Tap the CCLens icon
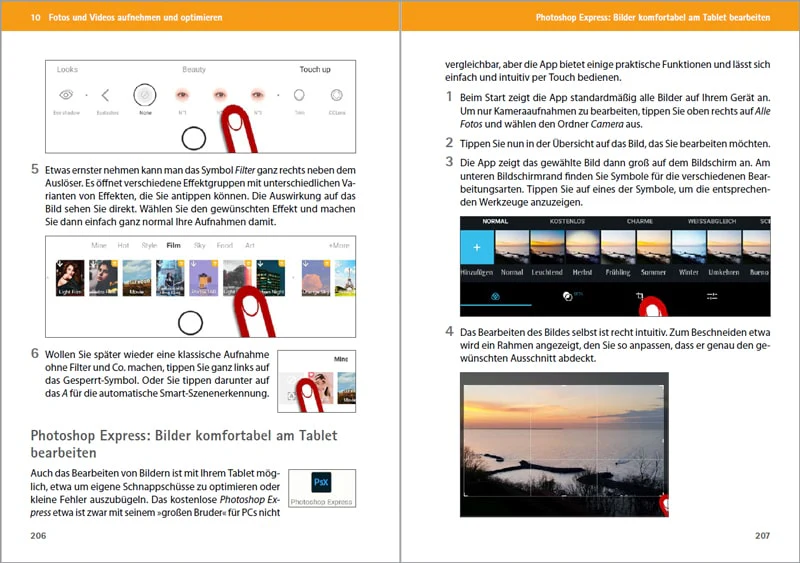This screenshot has height=563, width=800. [x=336, y=95]
